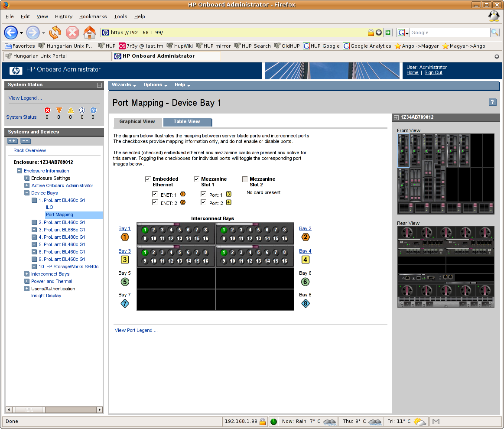This screenshot has height=429, width=504.
Task: Toggle the ENET: 2 checkbox
Action: [x=155, y=202]
